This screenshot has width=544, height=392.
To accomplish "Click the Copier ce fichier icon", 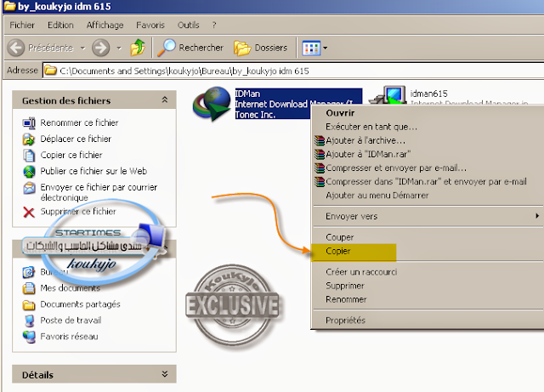I will pos(29,156).
